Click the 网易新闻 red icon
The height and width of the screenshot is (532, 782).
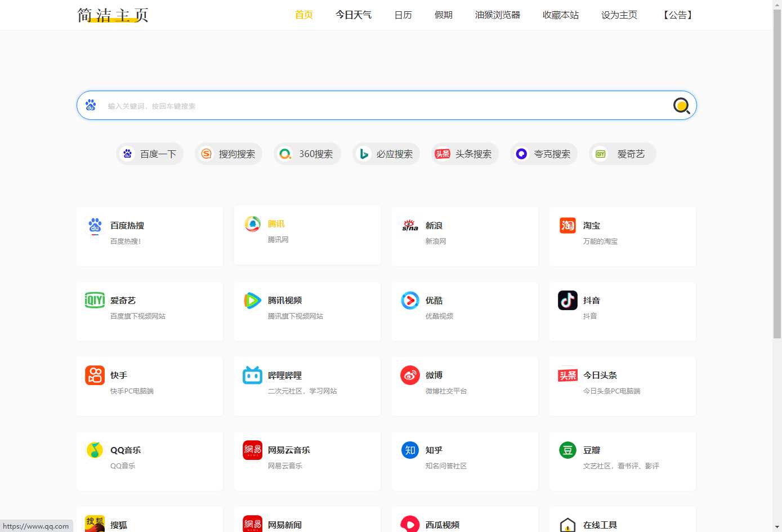click(x=252, y=524)
